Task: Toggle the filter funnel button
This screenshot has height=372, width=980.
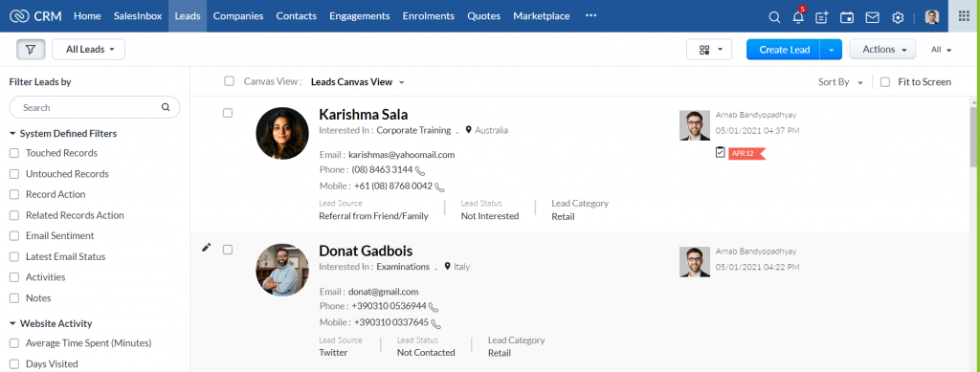Action: point(31,50)
